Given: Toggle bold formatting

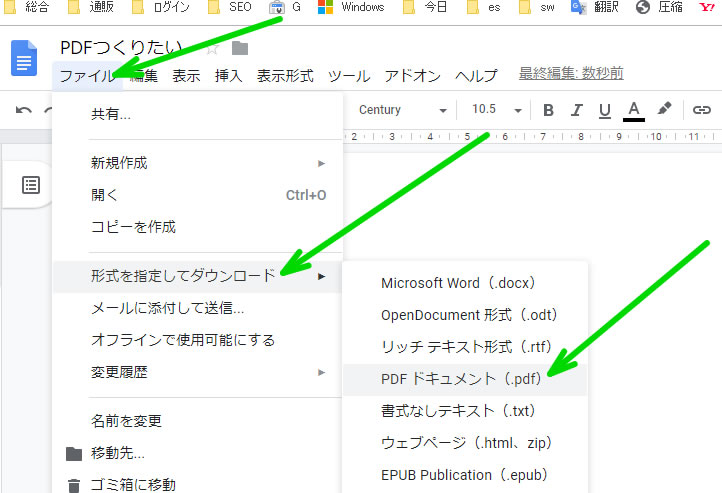Looking at the screenshot, I should tap(548, 110).
